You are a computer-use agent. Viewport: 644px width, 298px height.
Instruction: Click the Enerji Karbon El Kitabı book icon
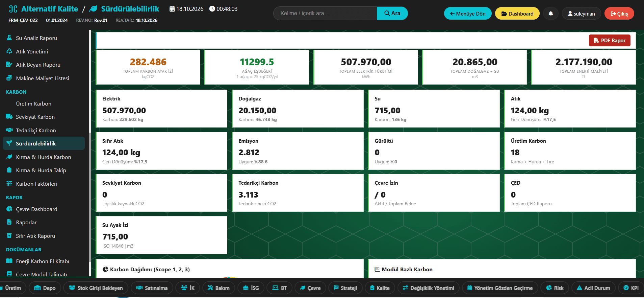[x=9, y=261]
